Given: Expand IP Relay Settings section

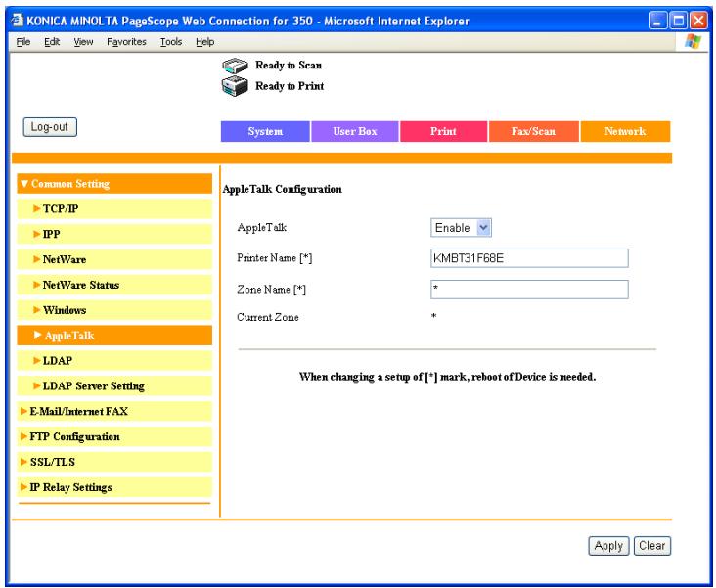Looking at the screenshot, I should tap(114, 487).
